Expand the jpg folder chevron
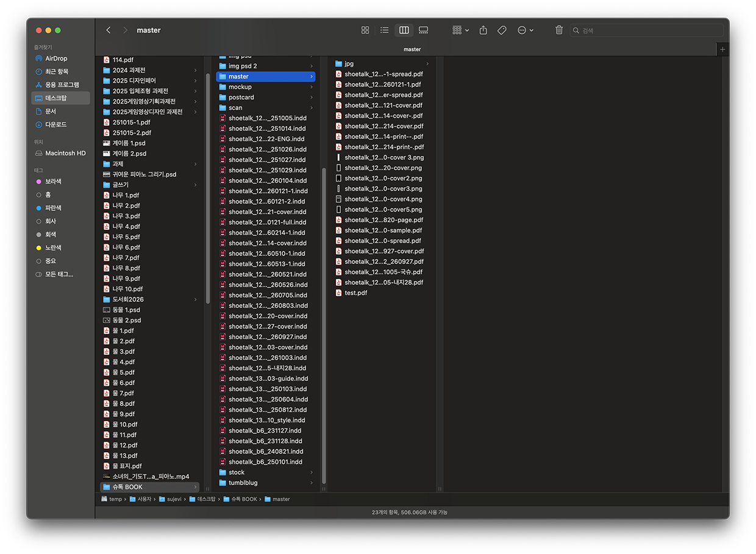 (x=427, y=64)
